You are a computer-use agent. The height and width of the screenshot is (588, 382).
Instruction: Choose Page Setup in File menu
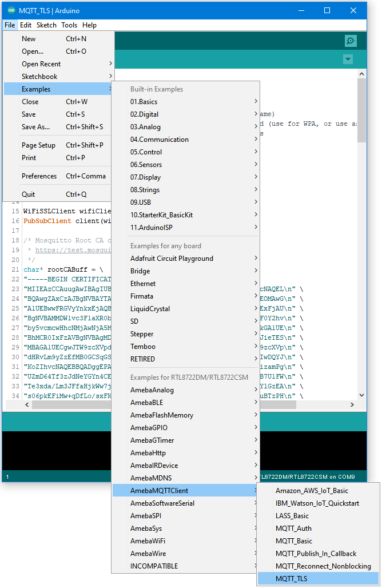pos(58,145)
